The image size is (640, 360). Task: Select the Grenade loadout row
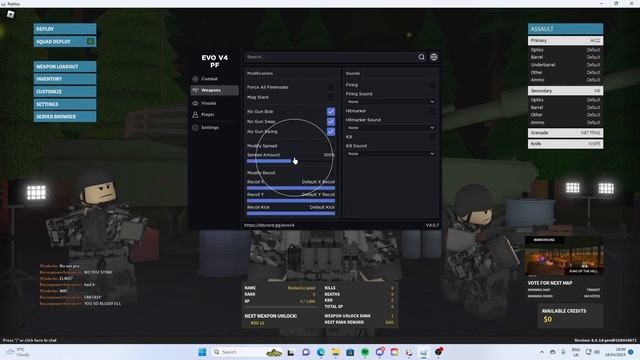(x=565, y=133)
